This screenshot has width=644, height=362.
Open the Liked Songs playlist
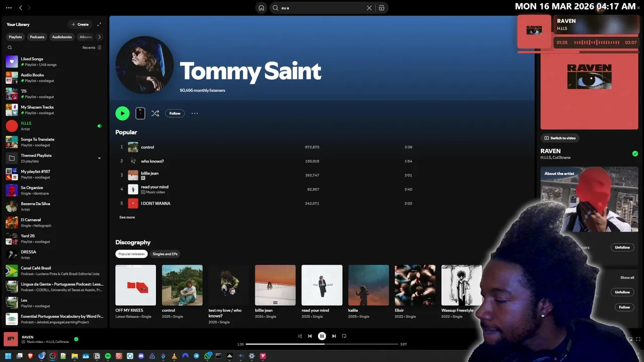(x=54, y=62)
